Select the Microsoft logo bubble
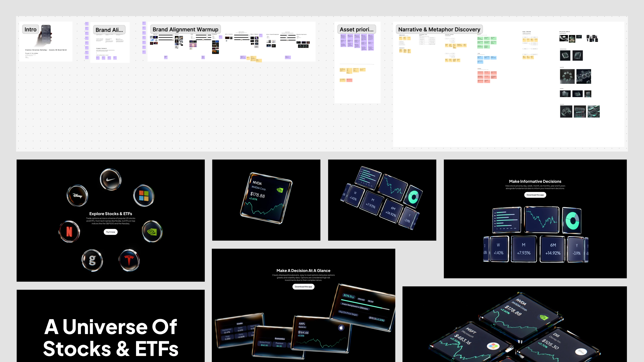The width and height of the screenshot is (644, 362). point(144,195)
